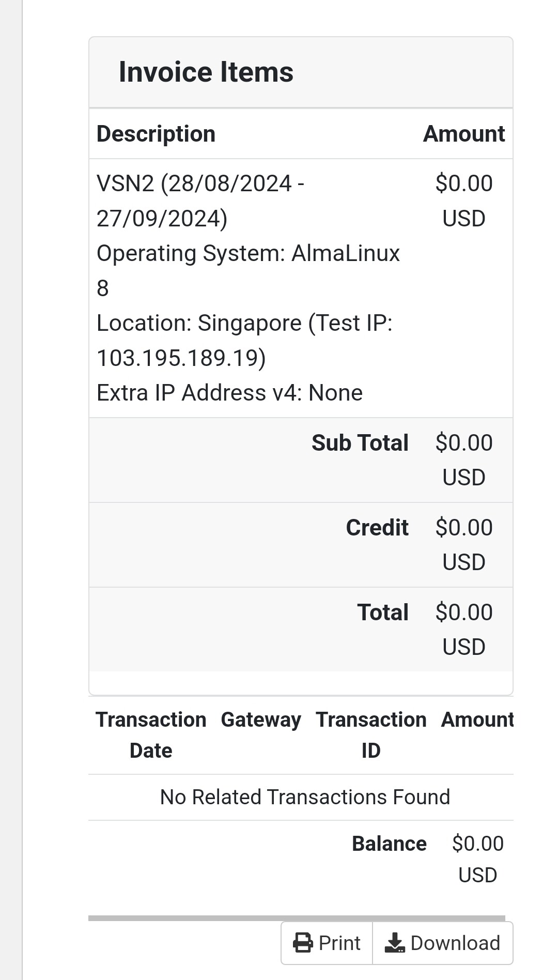This screenshot has width=558, height=980.
Task: Click the Transaction ID column header
Action: [x=371, y=735]
